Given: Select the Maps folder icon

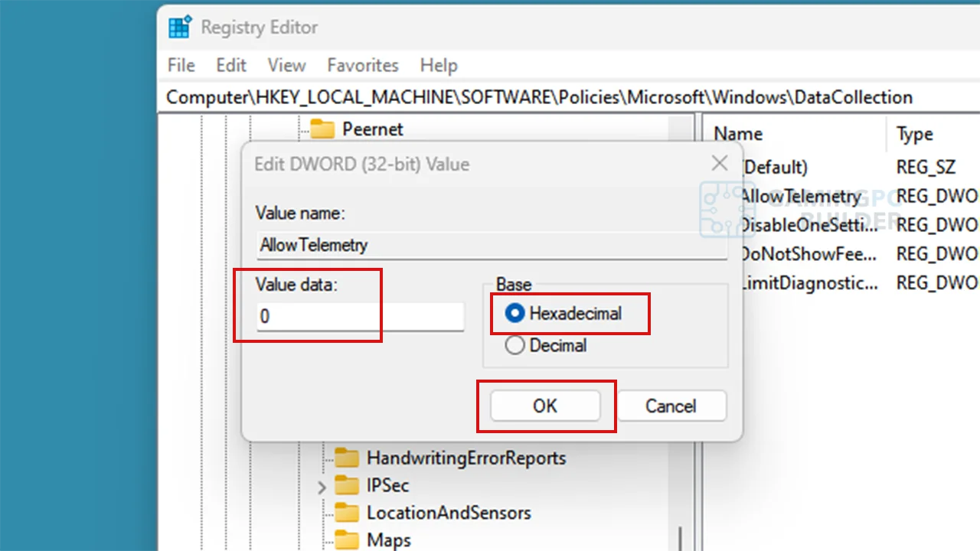Looking at the screenshot, I should pos(347,540).
